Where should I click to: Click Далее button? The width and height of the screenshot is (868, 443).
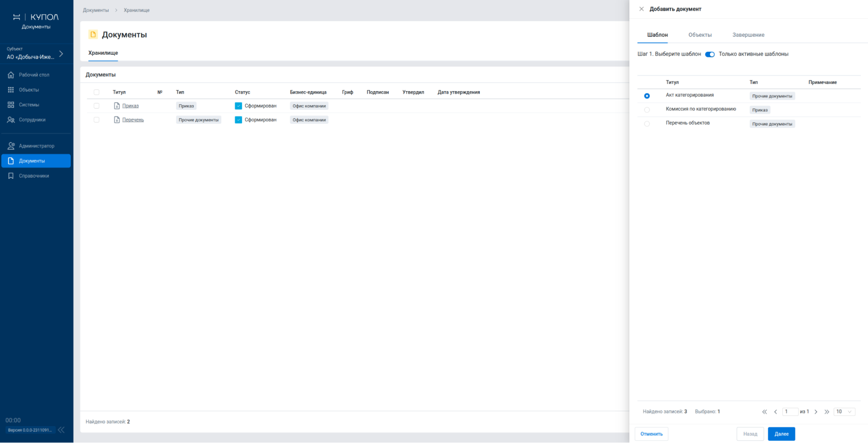(781, 434)
